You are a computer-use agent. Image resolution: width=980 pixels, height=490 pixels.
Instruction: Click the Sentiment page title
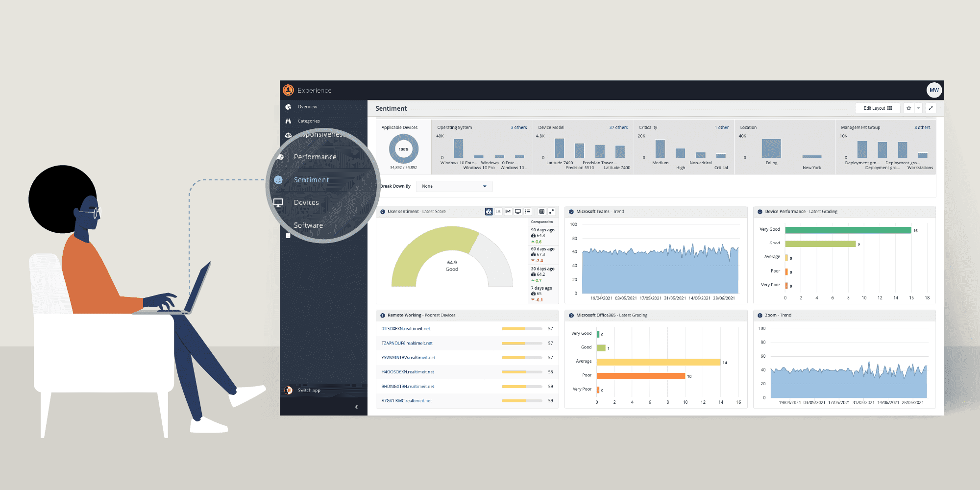[x=391, y=108]
